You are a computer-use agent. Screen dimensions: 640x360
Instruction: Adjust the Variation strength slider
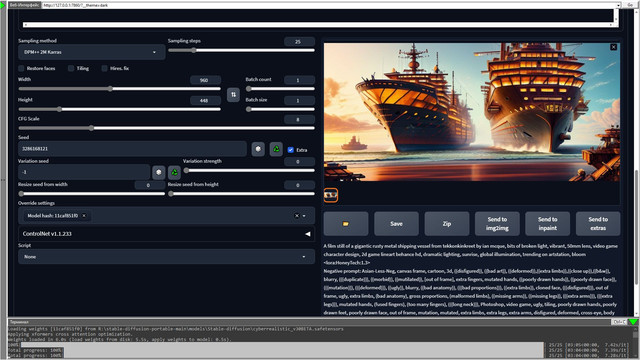point(249,170)
